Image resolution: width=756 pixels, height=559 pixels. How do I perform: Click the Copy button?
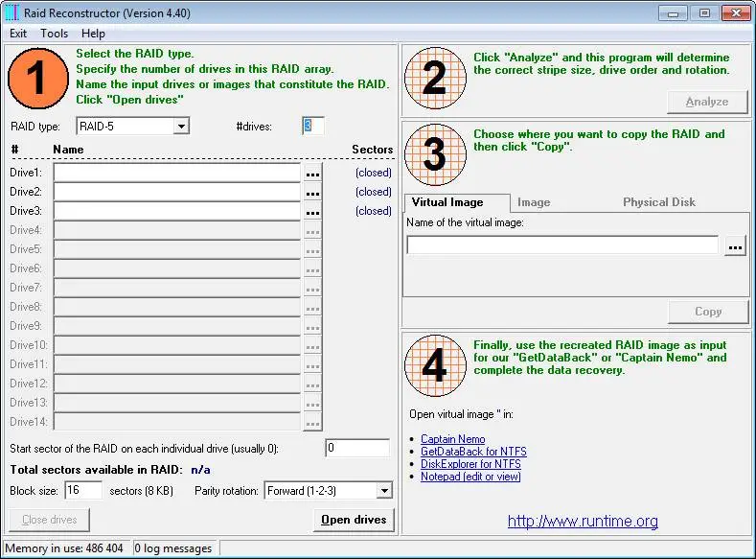708,312
